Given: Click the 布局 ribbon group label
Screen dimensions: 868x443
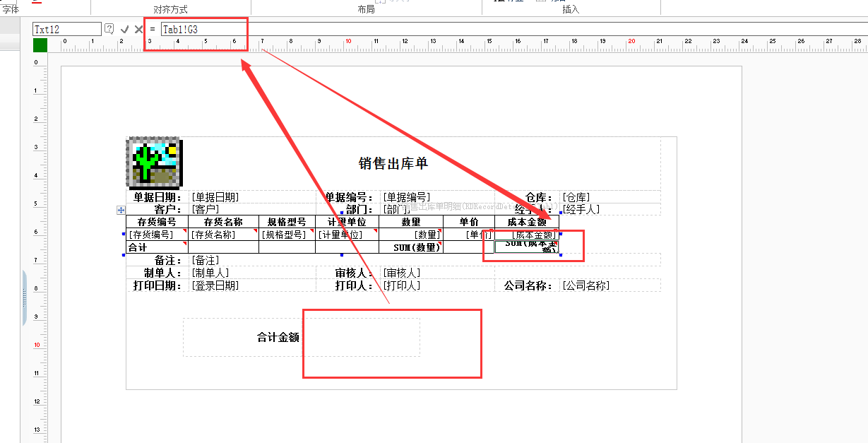Looking at the screenshot, I should pos(367,9).
